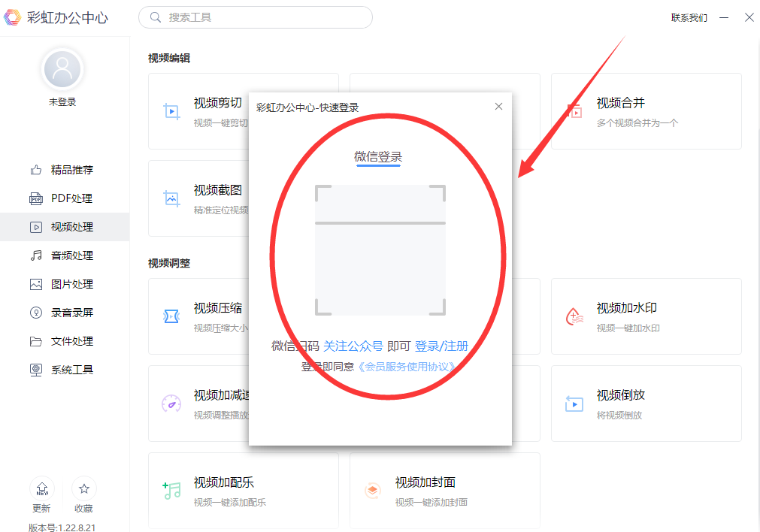The width and height of the screenshot is (760, 532).
Task: Click the 视频倒放 reverse play icon
Action: point(574,404)
